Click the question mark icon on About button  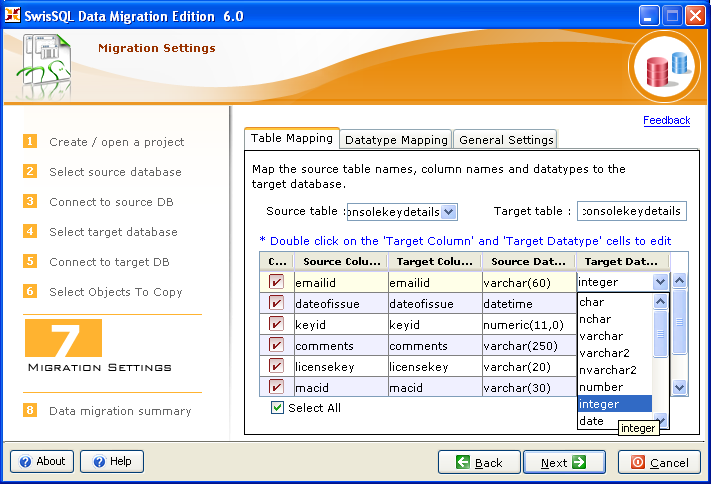tap(25, 462)
